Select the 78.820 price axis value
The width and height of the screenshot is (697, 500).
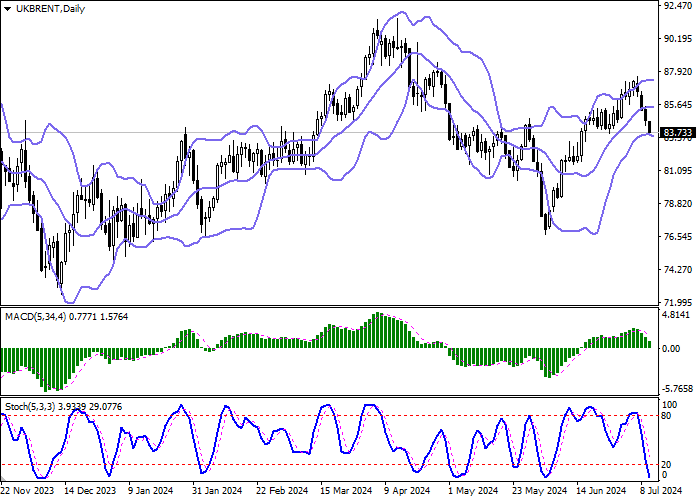point(677,204)
